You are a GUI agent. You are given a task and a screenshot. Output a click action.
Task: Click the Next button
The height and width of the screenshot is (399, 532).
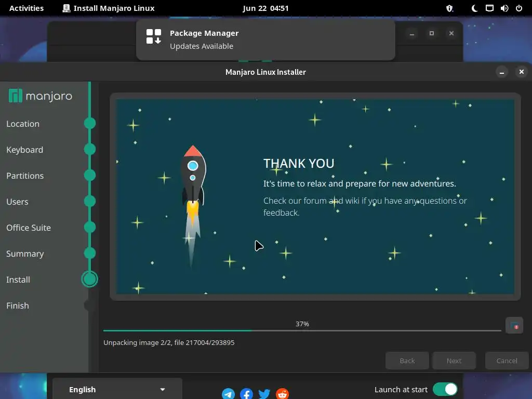click(x=454, y=361)
